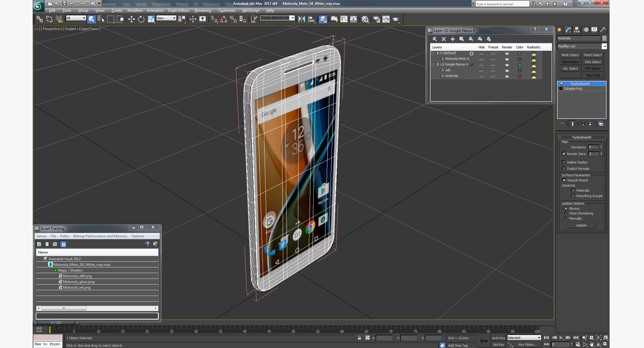Open Select by Name tool
The height and width of the screenshot is (348, 644).
(101, 19)
